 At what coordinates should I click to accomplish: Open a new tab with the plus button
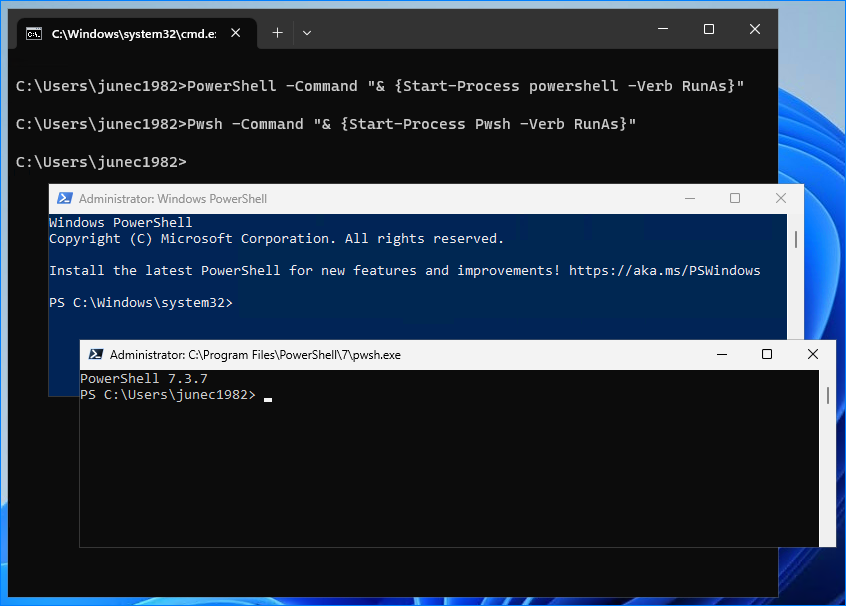coord(277,33)
